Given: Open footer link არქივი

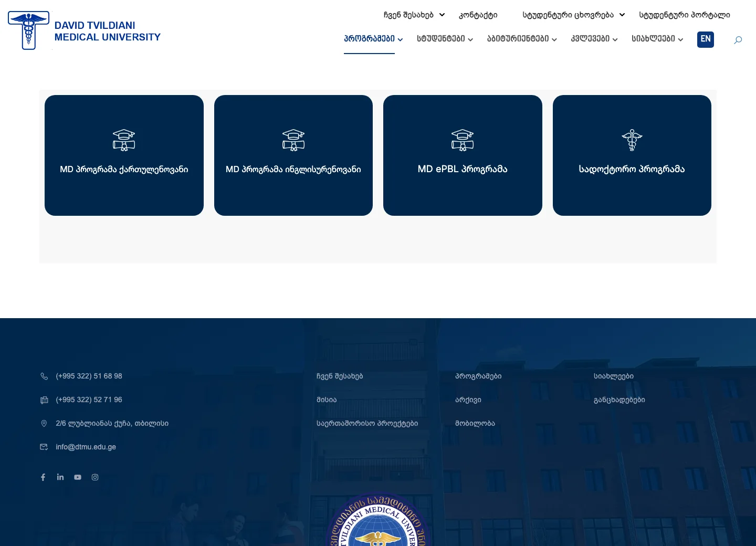Looking at the screenshot, I should [468, 400].
